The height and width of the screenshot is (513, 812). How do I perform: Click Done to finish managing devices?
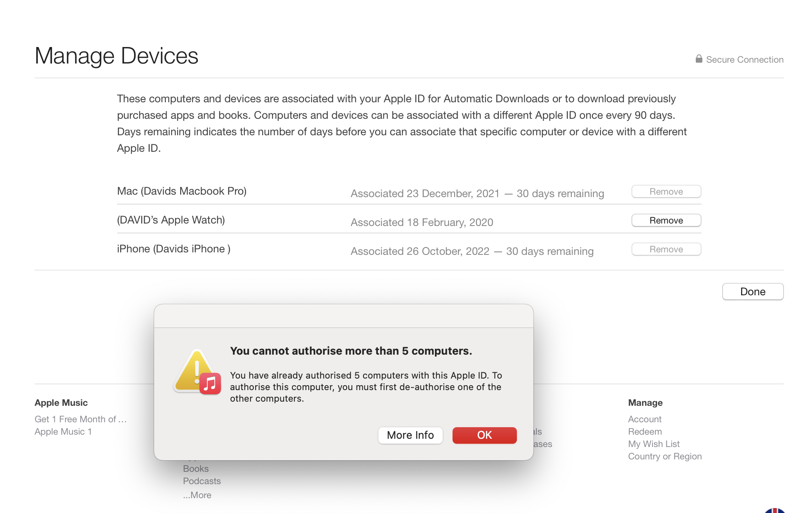753,292
